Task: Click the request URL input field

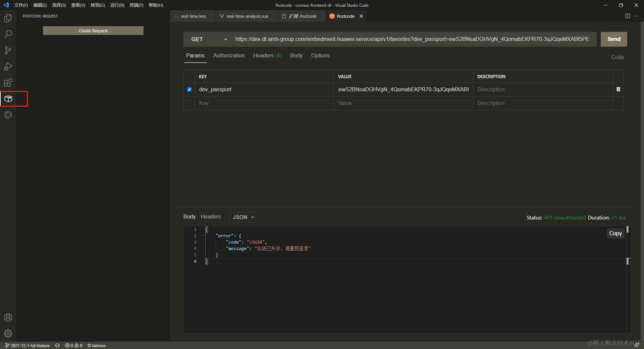Action: click(413, 39)
